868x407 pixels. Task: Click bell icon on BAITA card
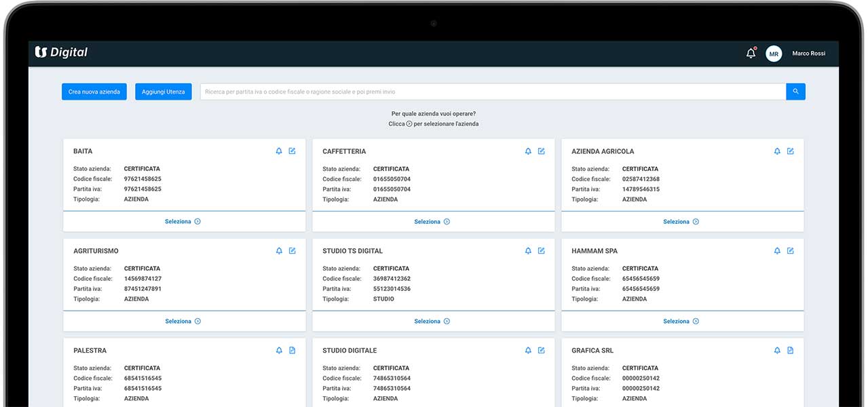tap(279, 151)
